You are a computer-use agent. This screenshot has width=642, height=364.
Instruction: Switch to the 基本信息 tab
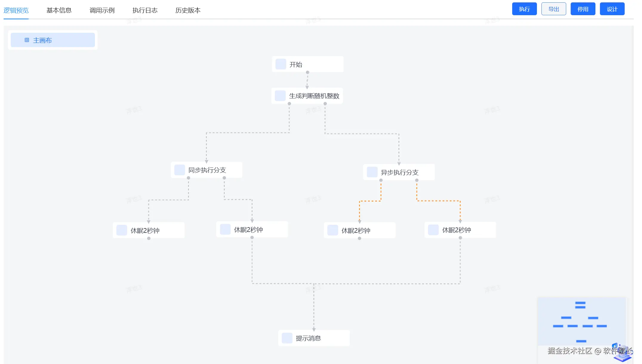pos(59,10)
